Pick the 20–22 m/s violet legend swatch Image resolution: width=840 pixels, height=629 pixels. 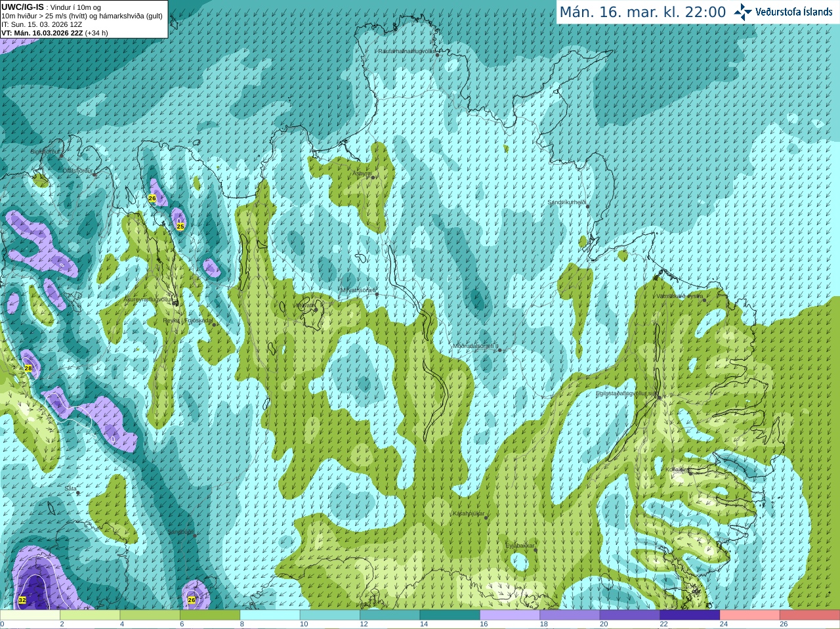pos(630,615)
